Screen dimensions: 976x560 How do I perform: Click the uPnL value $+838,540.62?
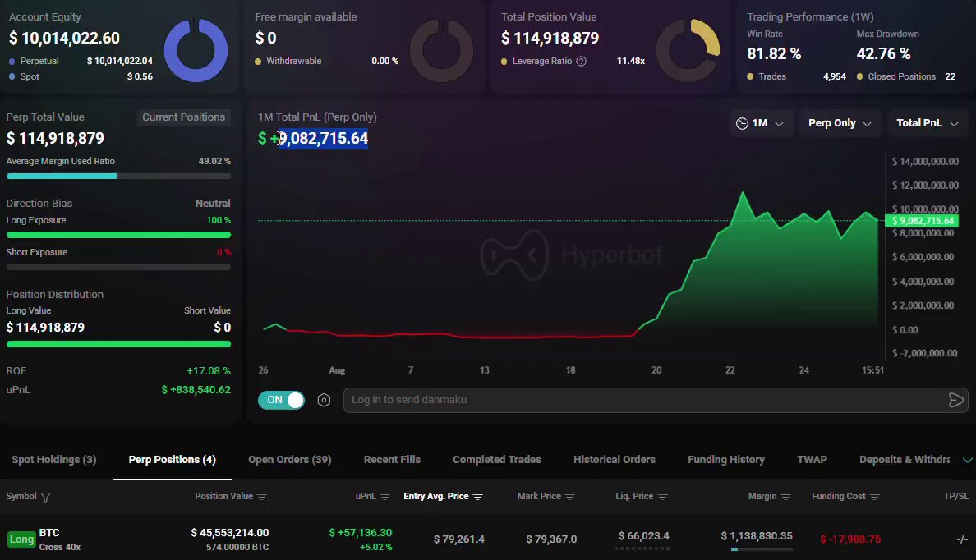[196, 390]
